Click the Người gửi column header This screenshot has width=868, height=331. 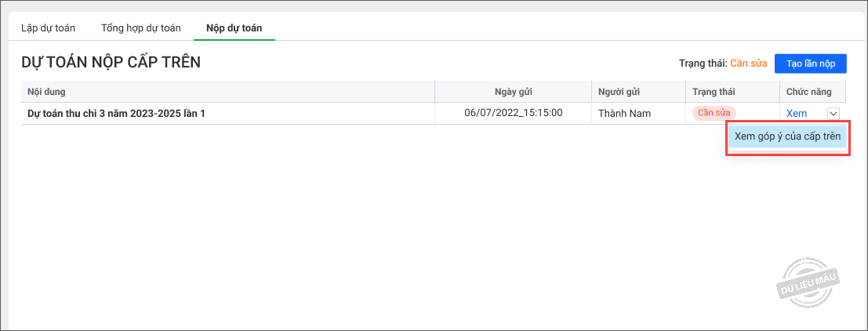pos(620,92)
